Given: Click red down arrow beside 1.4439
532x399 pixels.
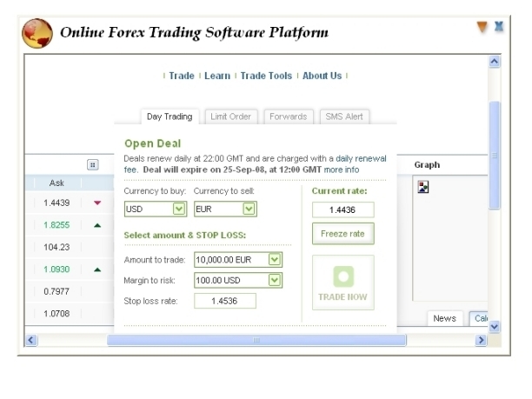Looking at the screenshot, I should click(97, 203).
